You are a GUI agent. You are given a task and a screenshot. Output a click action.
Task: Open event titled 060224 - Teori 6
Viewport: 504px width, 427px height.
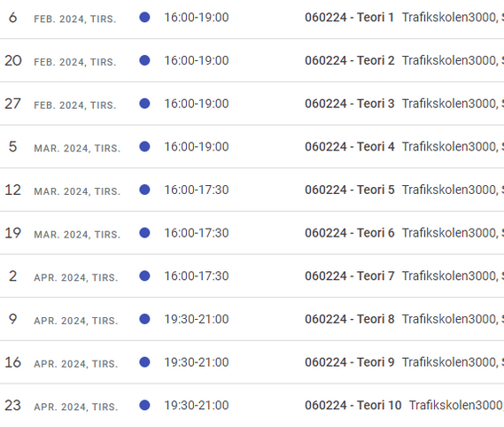tap(349, 233)
